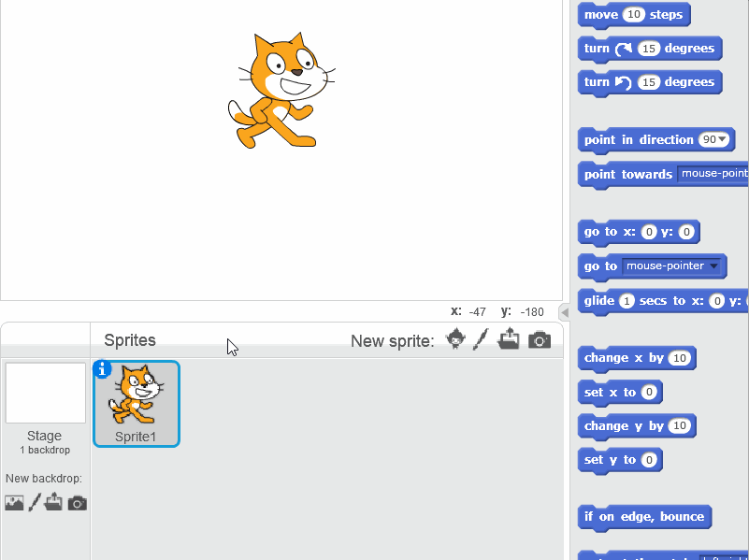
Task: Select the Sprite1 thumbnail in sprite list
Action: [137, 404]
